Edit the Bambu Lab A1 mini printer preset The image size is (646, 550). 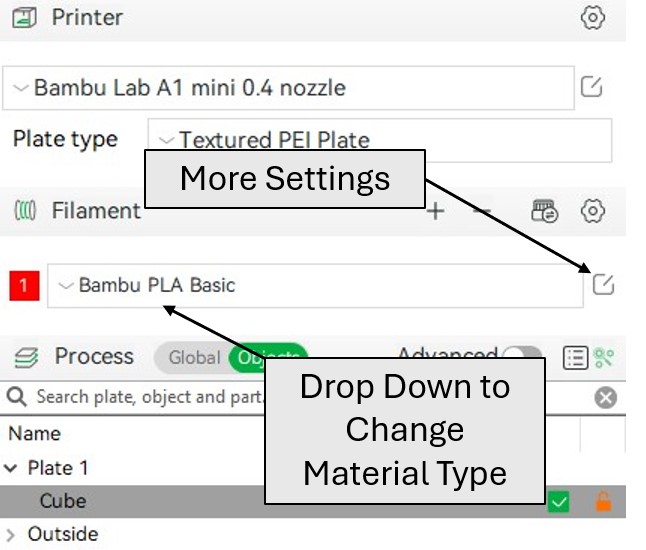pos(591,87)
